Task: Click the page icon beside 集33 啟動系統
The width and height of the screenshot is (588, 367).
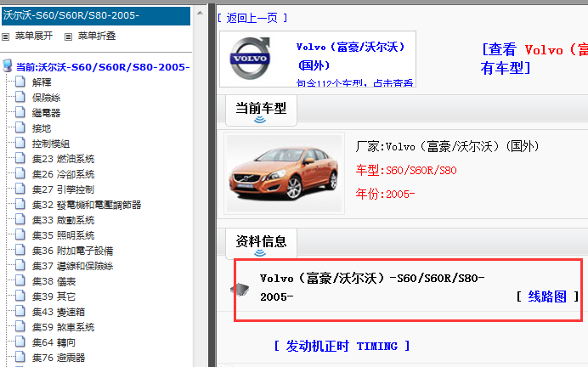Action: [x=20, y=219]
